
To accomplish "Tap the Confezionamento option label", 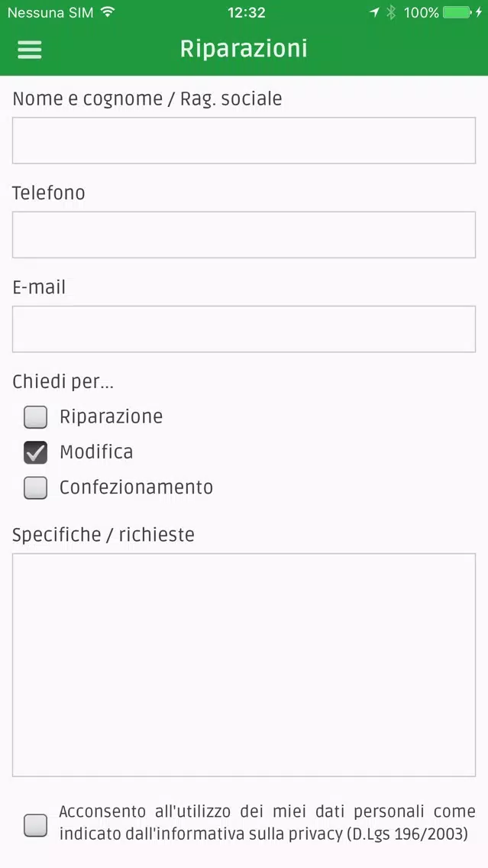I will click(136, 487).
